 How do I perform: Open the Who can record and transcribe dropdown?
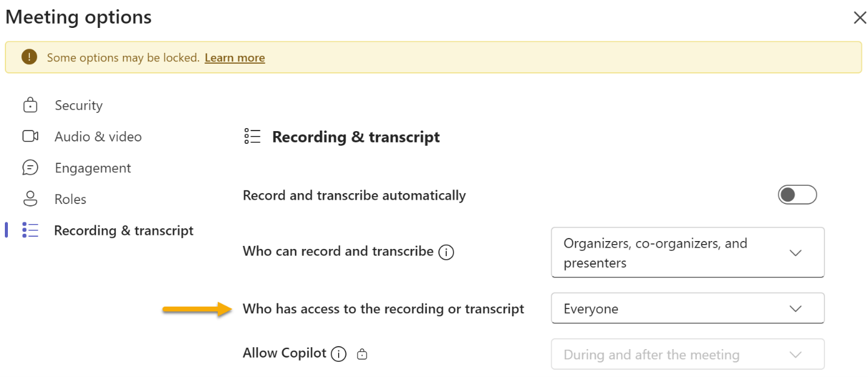coord(688,253)
